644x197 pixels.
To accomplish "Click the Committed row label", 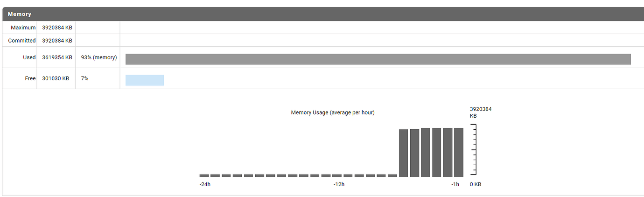I will [22, 41].
